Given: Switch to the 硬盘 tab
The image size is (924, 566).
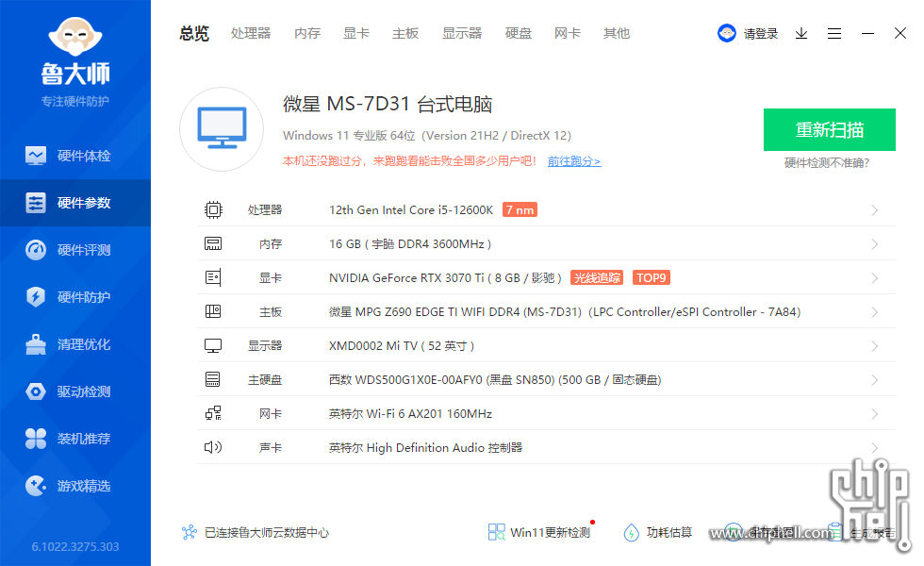Looking at the screenshot, I should tap(519, 33).
